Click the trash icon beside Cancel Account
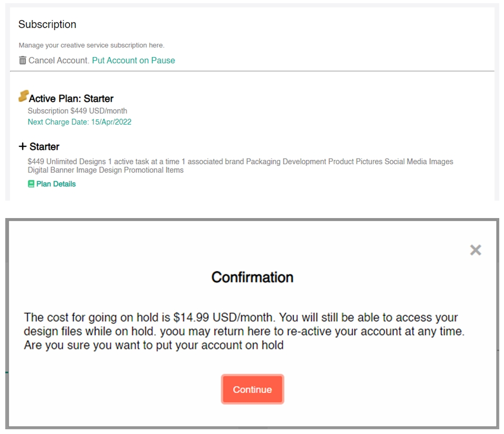This screenshot has height=434, width=504. point(23,60)
